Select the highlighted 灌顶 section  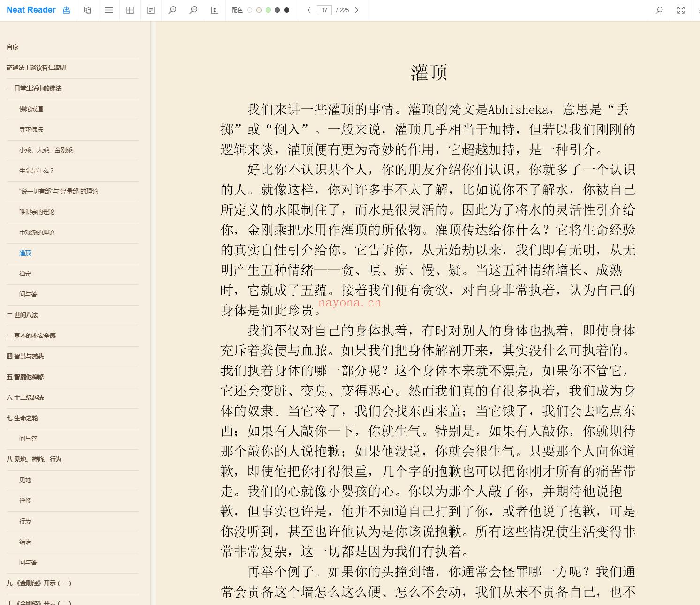pyautogui.click(x=25, y=253)
